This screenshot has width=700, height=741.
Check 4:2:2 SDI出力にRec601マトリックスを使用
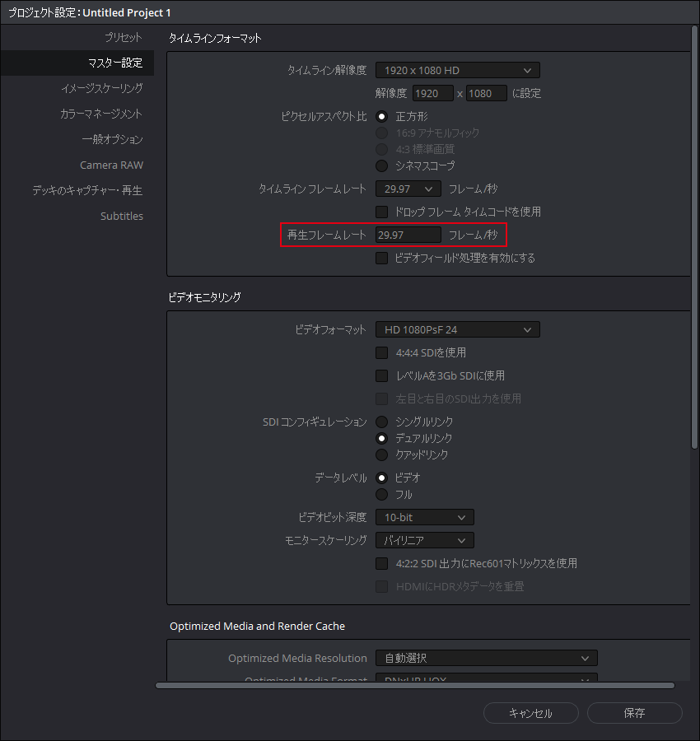[x=381, y=564]
